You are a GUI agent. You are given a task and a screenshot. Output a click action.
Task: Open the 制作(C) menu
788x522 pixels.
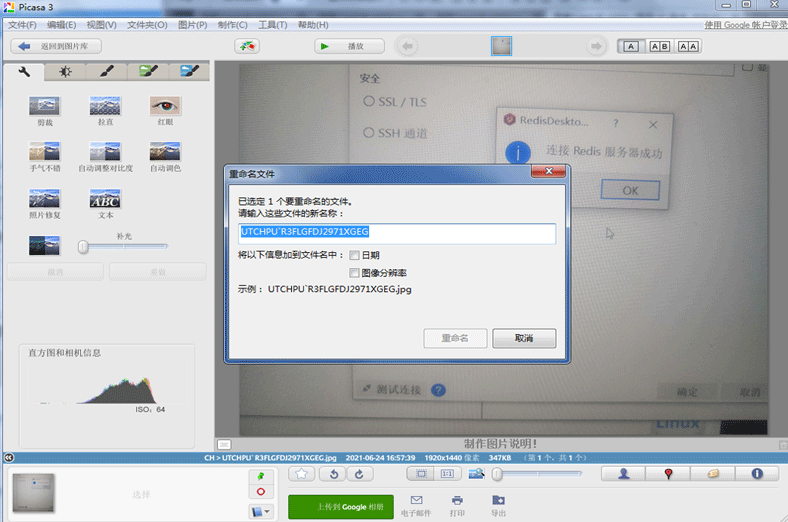[x=233, y=25]
